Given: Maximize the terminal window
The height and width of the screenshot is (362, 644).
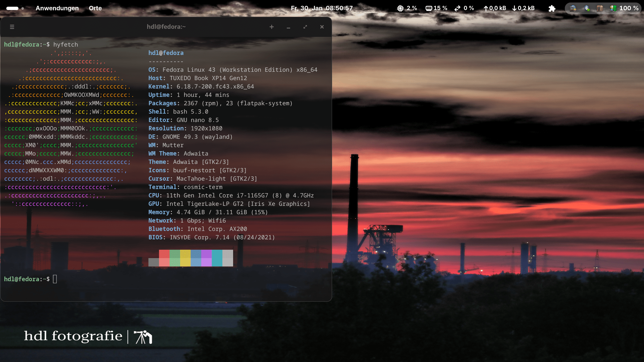Looking at the screenshot, I should point(305,27).
